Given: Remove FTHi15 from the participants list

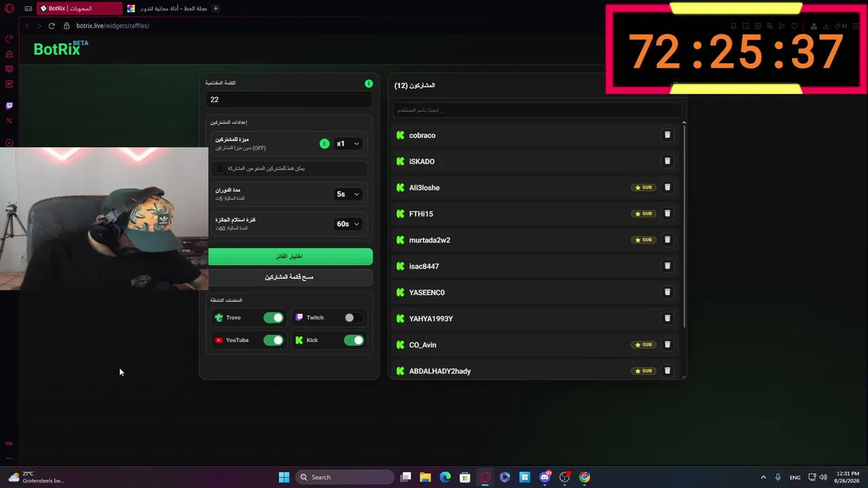Looking at the screenshot, I should (667, 213).
